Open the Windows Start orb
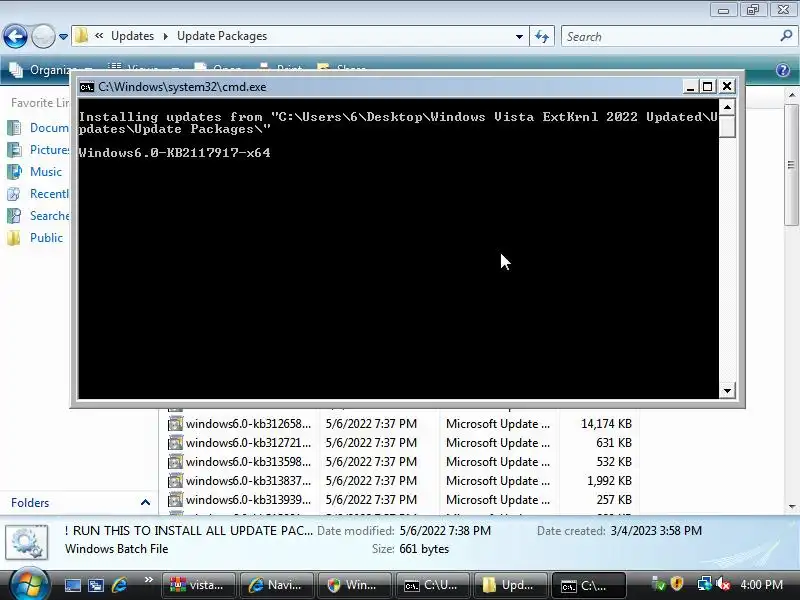 click(x=29, y=585)
